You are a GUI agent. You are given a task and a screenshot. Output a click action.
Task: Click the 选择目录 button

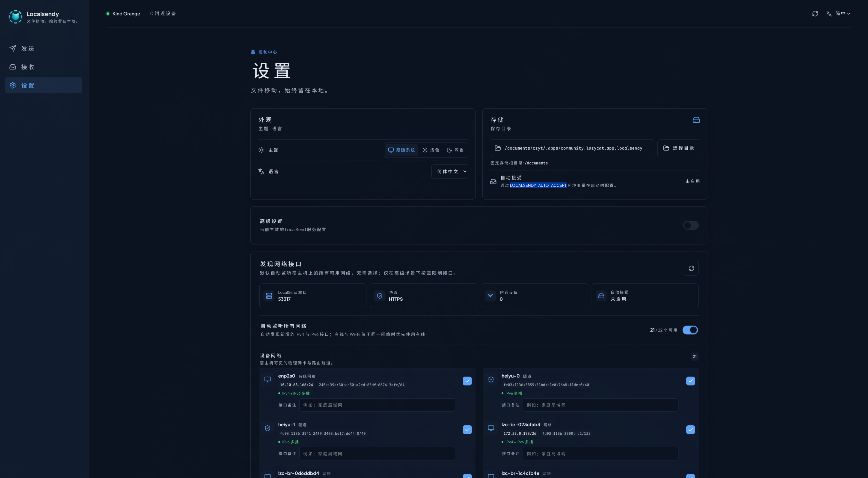point(679,148)
